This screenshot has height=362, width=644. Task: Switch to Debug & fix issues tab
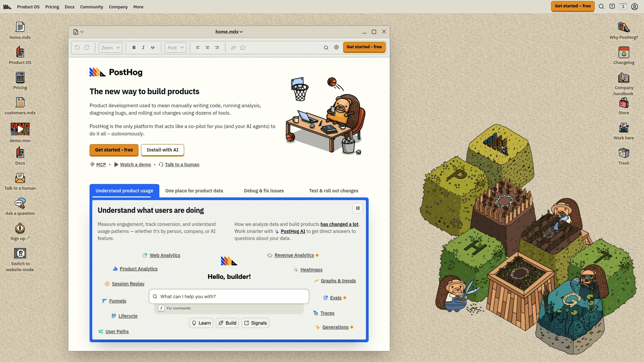pyautogui.click(x=264, y=191)
